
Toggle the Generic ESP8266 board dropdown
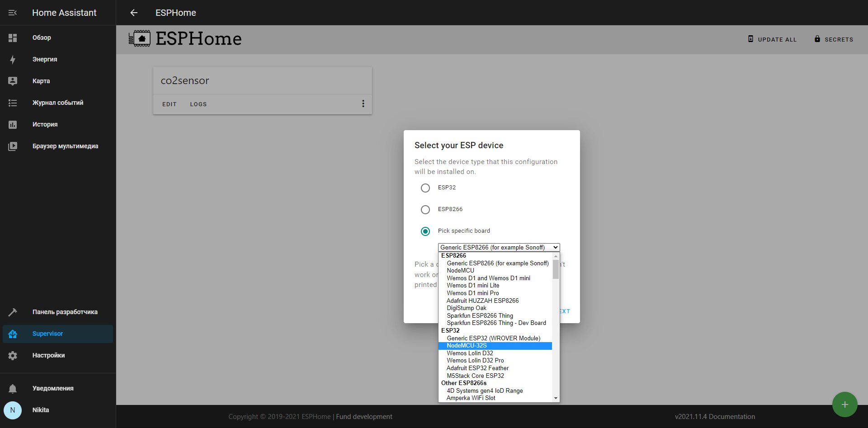click(x=499, y=248)
